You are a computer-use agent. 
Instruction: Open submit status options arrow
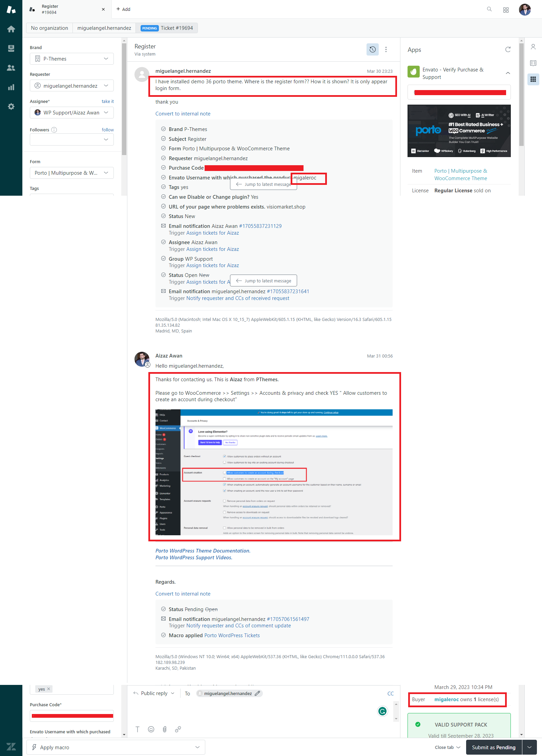(529, 747)
